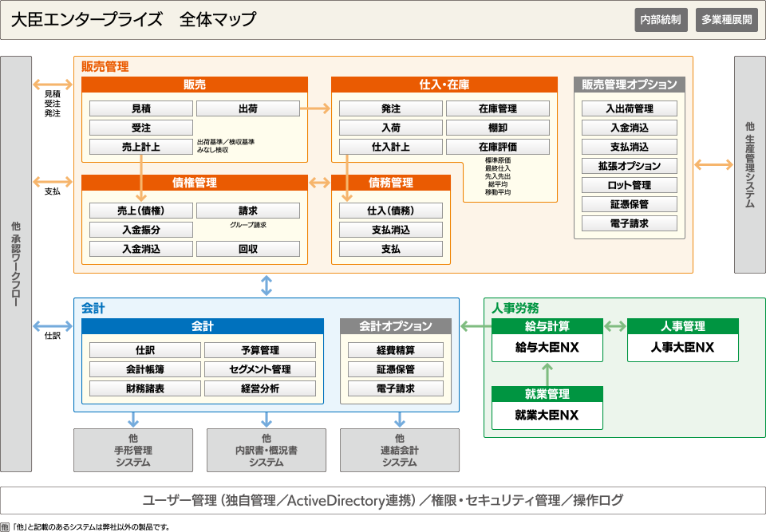Click the 経営分析 box
Viewport: 766px width, 532px height.
click(260, 388)
